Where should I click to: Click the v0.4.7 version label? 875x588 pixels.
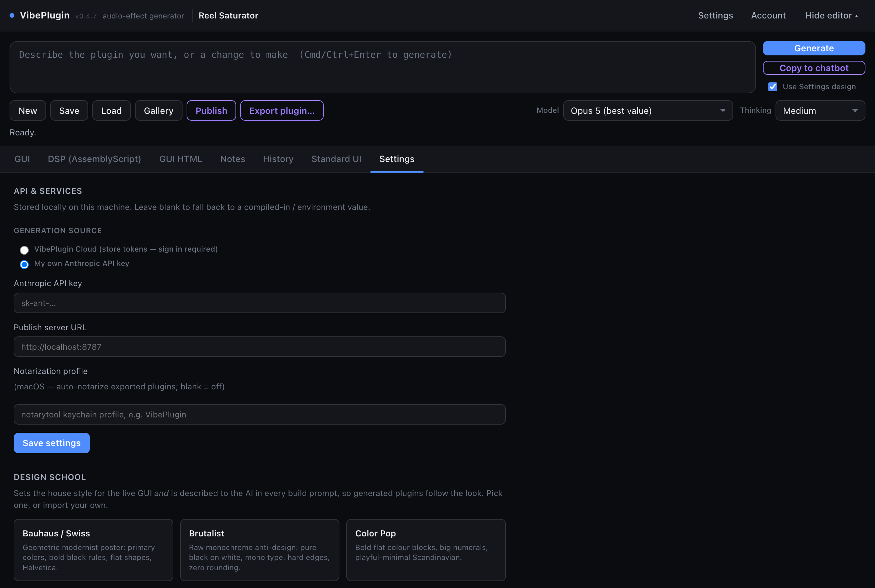click(x=86, y=16)
